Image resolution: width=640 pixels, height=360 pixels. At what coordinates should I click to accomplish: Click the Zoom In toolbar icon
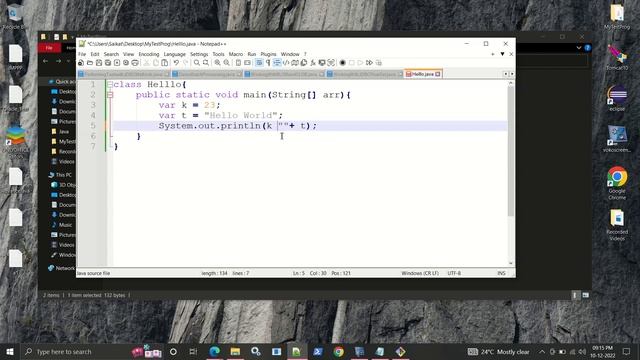pos(218,63)
